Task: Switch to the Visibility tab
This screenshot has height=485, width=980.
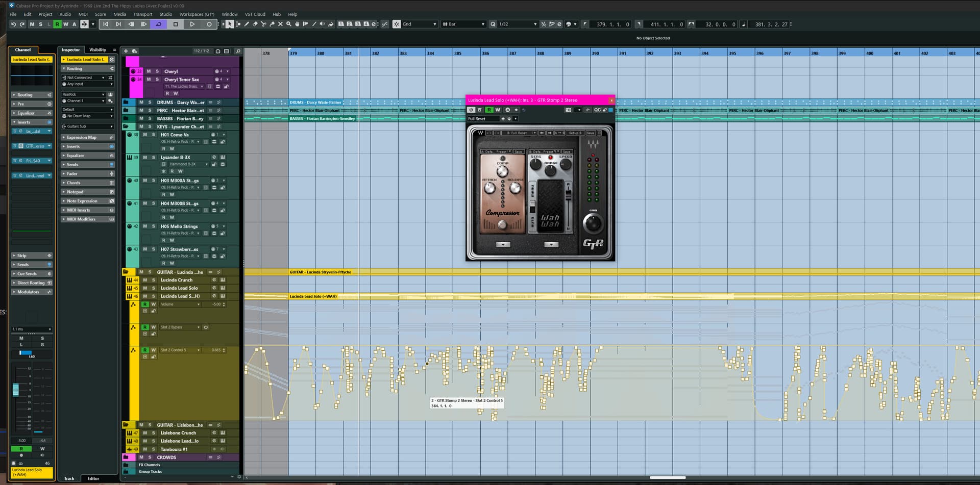Action: (x=97, y=50)
